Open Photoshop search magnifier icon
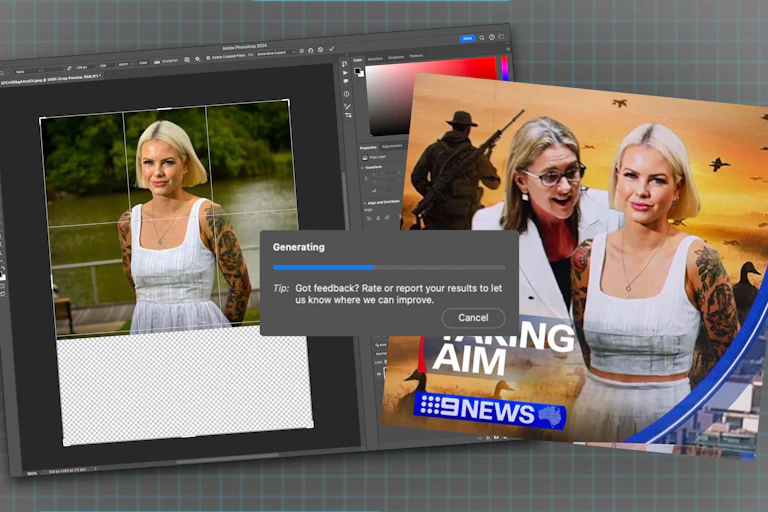Image resolution: width=768 pixels, height=512 pixels. [482, 37]
